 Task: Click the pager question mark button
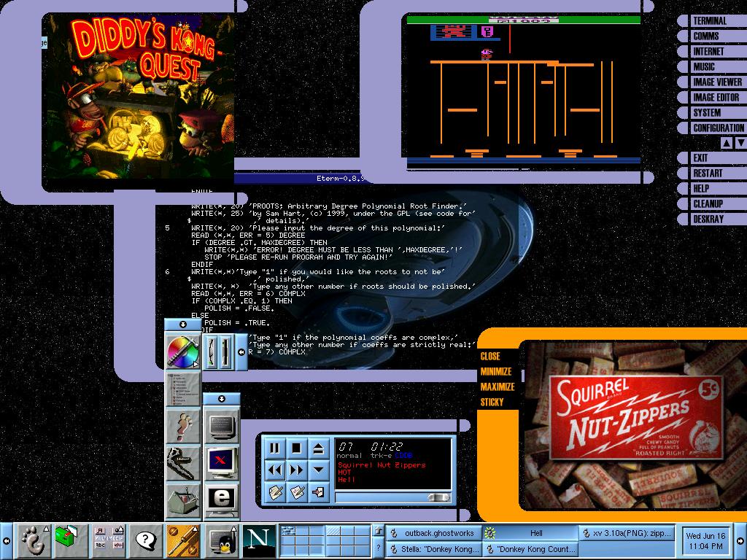pyautogui.click(x=379, y=548)
